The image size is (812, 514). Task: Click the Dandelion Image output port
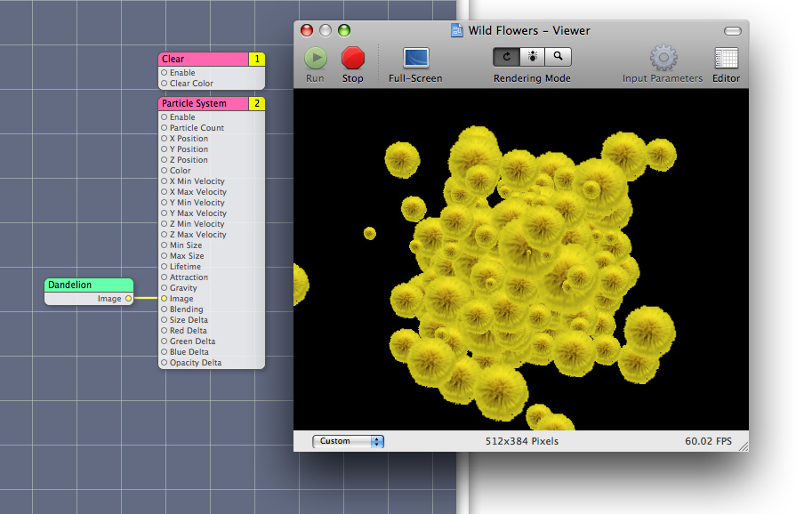128,299
